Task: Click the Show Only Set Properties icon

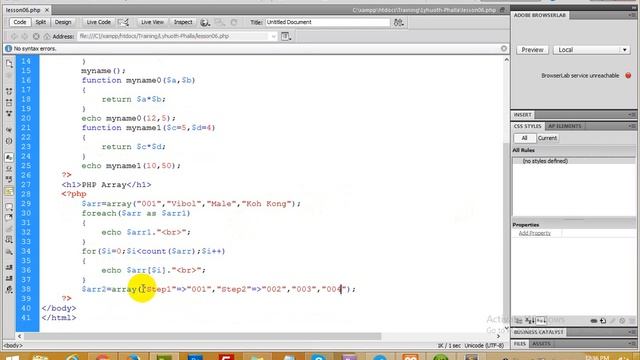Action: tap(540, 320)
